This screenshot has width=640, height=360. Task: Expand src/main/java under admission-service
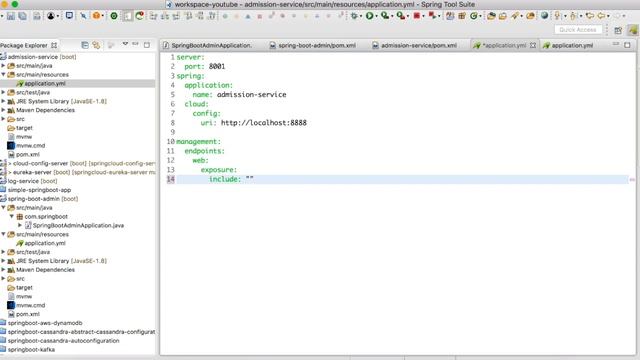tap(3, 65)
